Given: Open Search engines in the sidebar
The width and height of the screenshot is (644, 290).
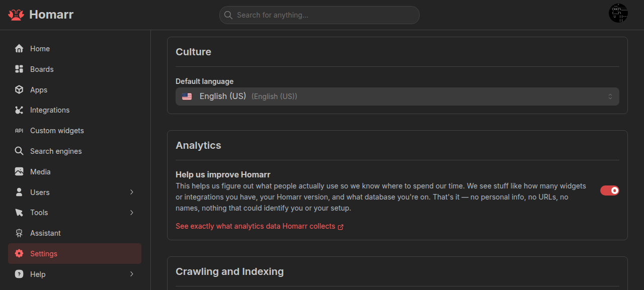Looking at the screenshot, I should (74, 151).
